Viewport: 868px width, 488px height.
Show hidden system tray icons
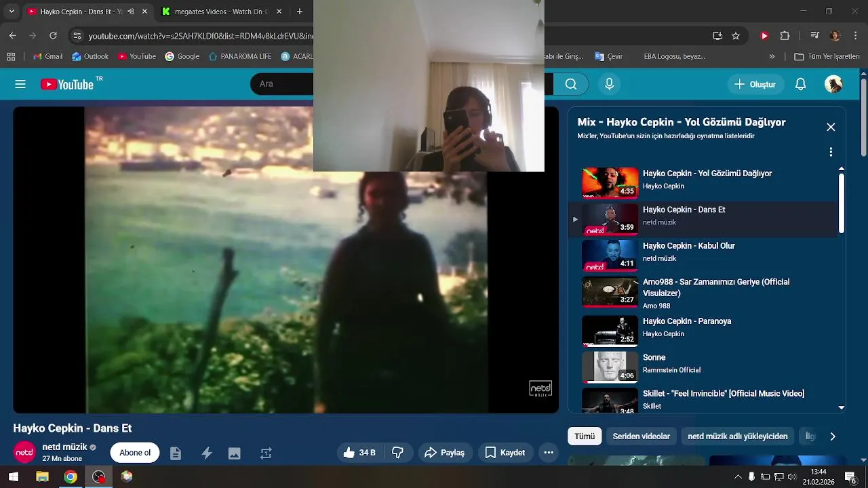click(x=738, y=476)
